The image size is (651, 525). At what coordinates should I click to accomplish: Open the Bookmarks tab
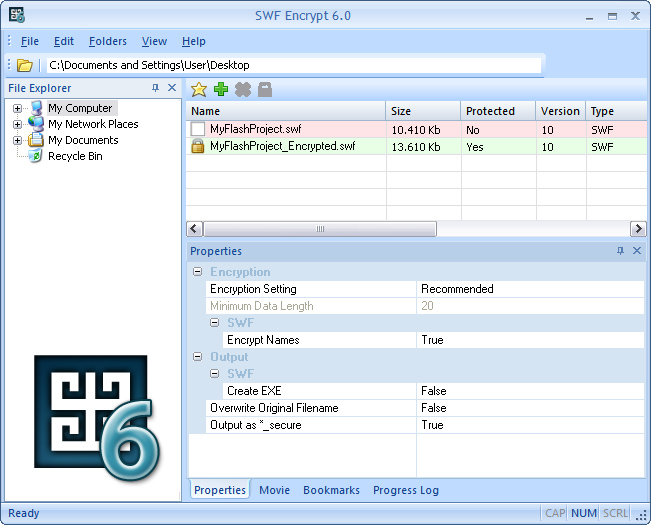pyautogui.click(x=330, y=490)
